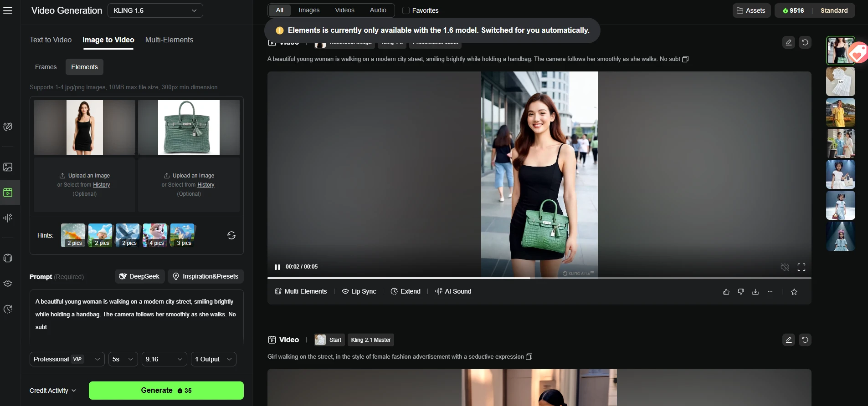
Task: Select the 3 pics hint thumbnail
Action: [x=182, y=235]
